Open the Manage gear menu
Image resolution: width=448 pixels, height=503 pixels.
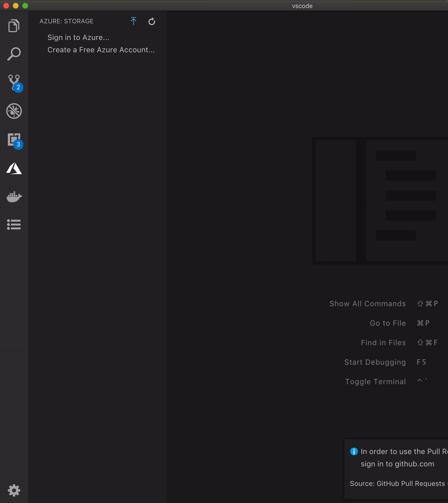(14, 490)
